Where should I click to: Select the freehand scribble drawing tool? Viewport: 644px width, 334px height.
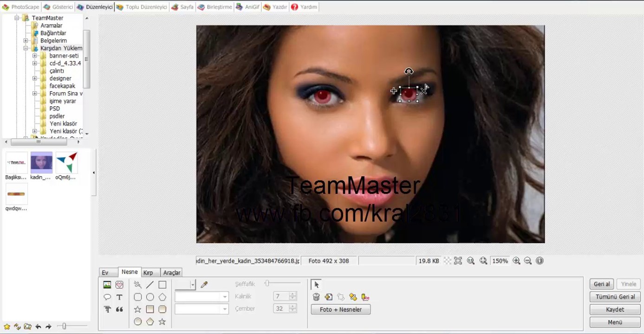click(137, 285)
